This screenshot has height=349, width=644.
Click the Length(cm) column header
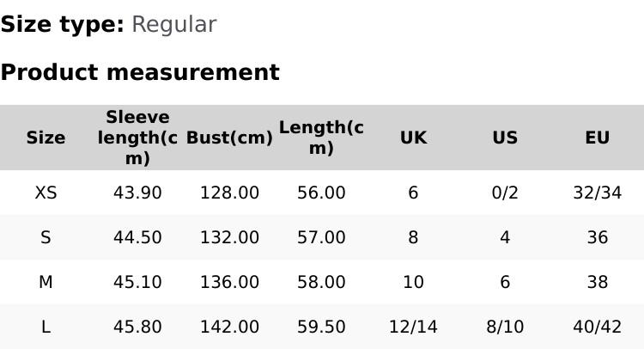(321, 138)
